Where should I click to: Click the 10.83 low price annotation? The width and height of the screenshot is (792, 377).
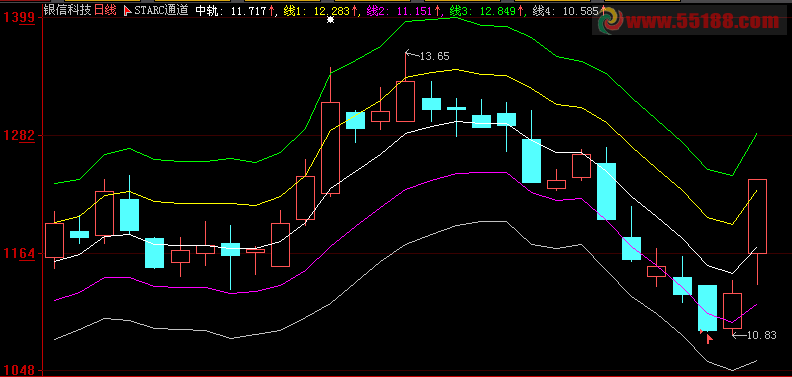coord(761,335)
